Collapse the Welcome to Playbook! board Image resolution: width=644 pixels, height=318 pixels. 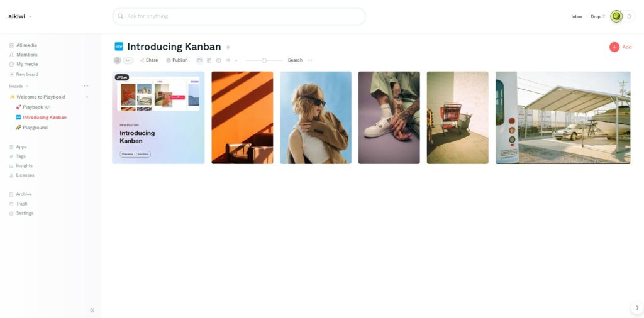[x=87, y=97]
